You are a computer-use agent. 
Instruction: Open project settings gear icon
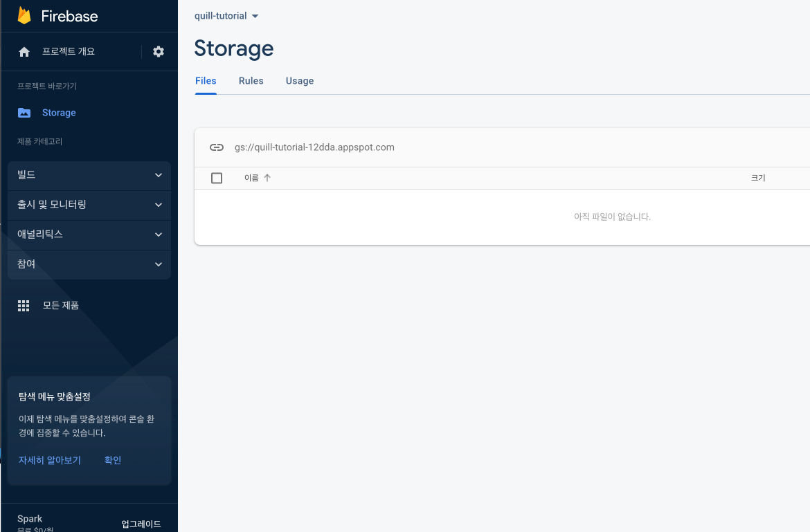pos(159,52)
